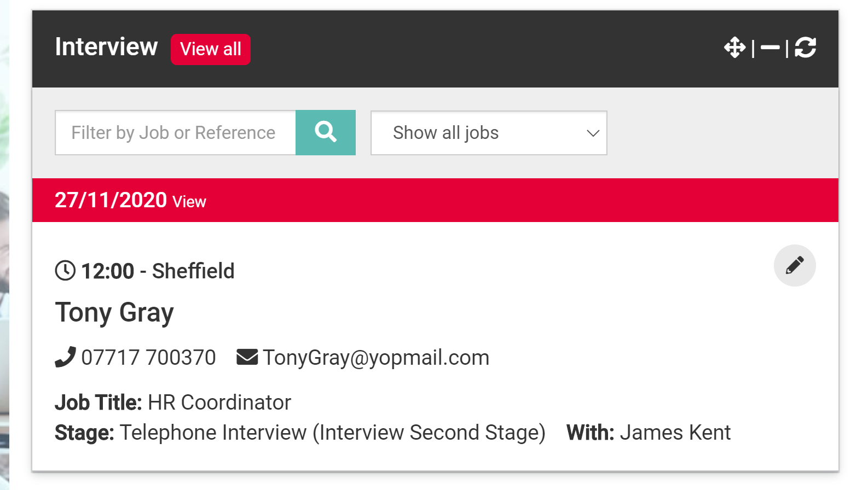Expand dropdown via its chevron arrow

[593, 133]
